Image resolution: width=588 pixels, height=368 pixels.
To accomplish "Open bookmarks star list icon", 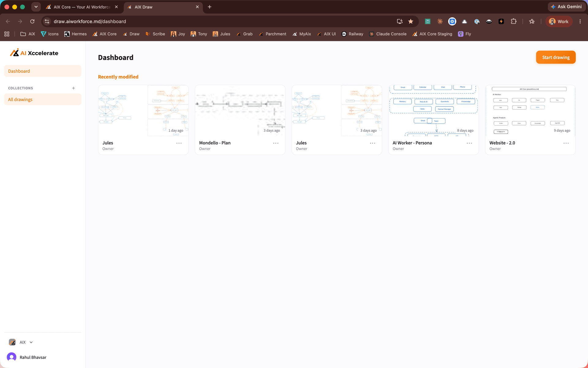I will coord(532,21).
